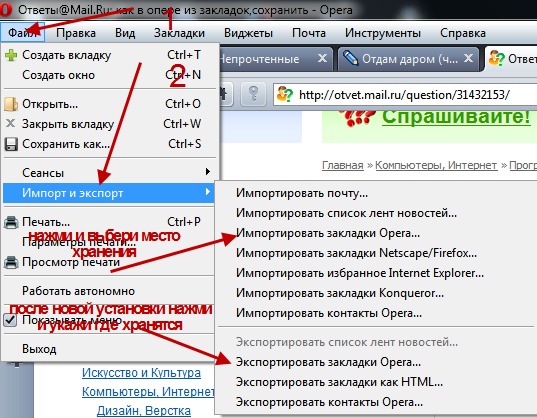Open the Файл menu
Image resolution: width=537 pixels, height=418 pixels.
point(23,33)
